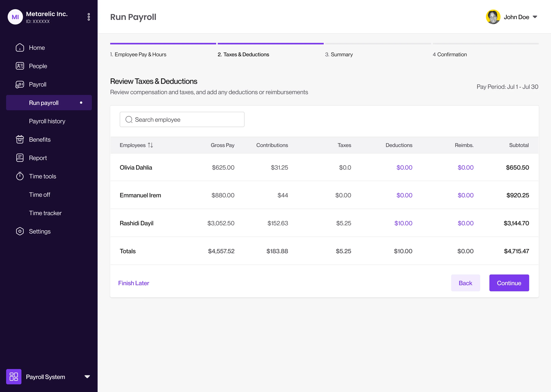The image size is (551, 392).
Task: Click the Back button
Action: point(465,283)
